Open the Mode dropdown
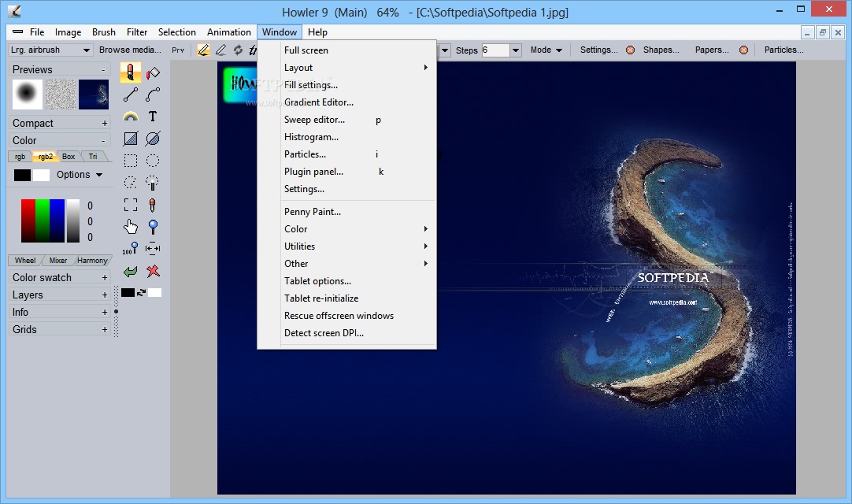Viewport: 852px width, 504px height. pos(546,50)
